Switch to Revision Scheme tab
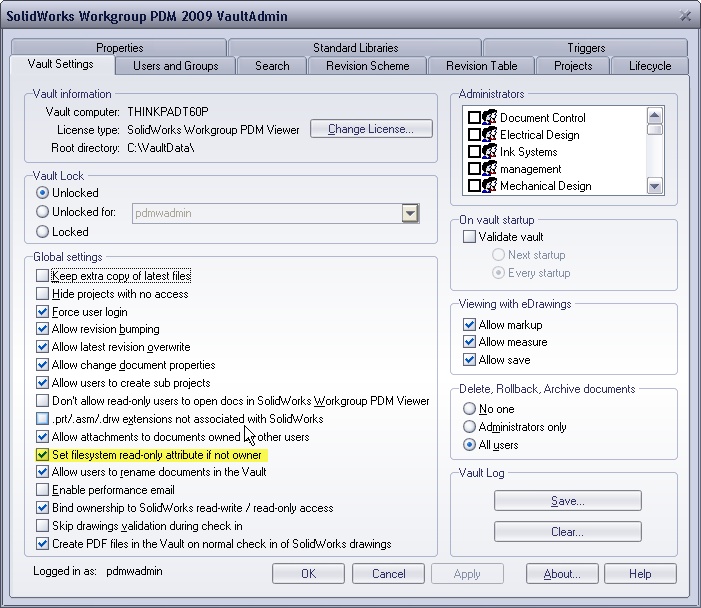The height and width of the screenshot is (608, 701). tap(367, 66)
